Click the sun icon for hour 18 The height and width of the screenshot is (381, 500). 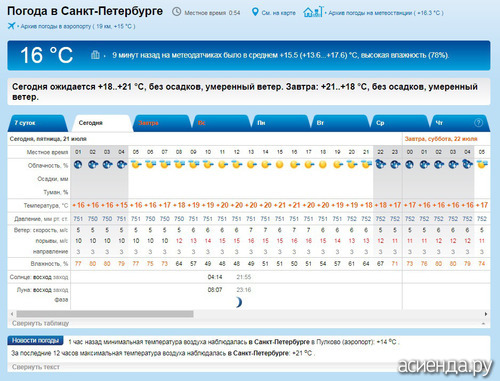click(323, 165)
